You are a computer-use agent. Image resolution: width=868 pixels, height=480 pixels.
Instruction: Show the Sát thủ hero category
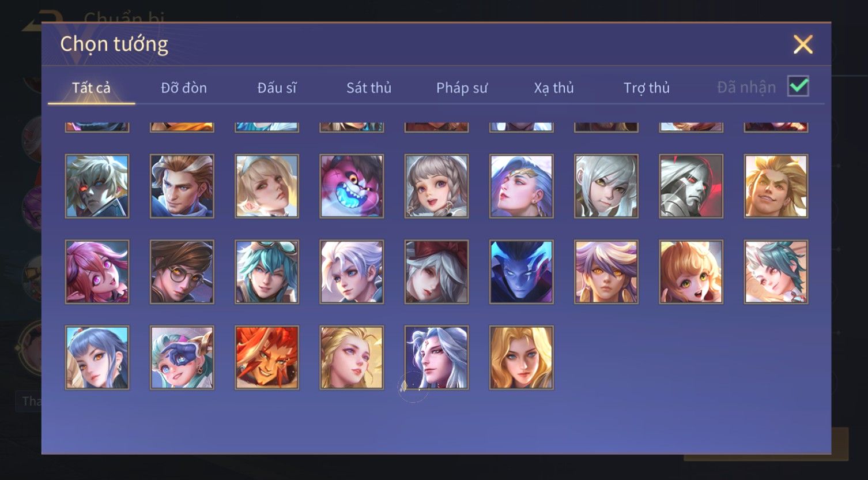pos(369,88)
